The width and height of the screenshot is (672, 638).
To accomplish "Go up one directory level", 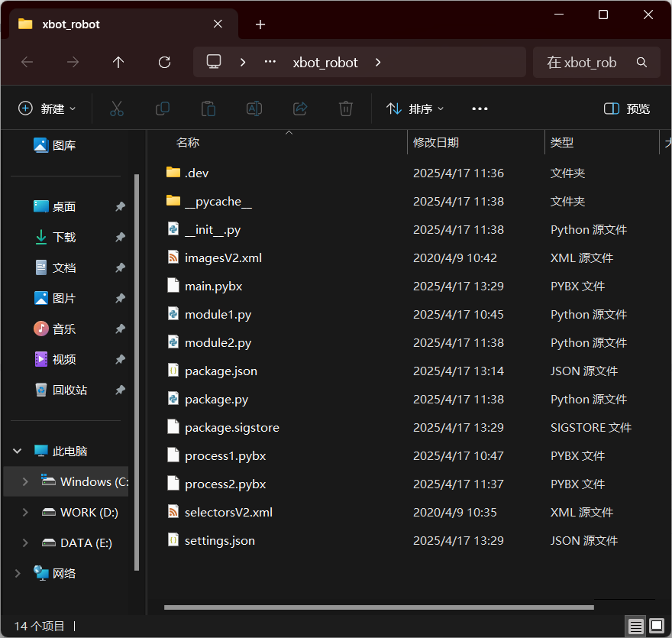I will [x=118, y=63].
